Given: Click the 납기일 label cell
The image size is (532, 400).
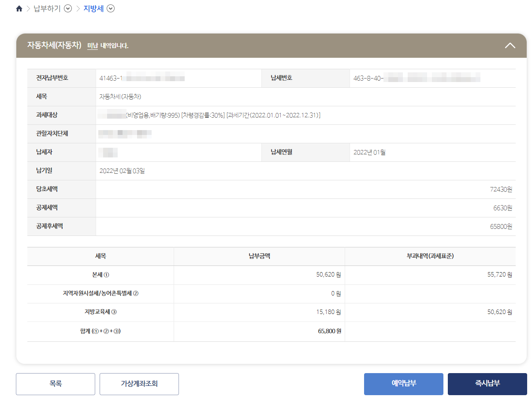Looking at the screenshot, I should click(62, 171).
